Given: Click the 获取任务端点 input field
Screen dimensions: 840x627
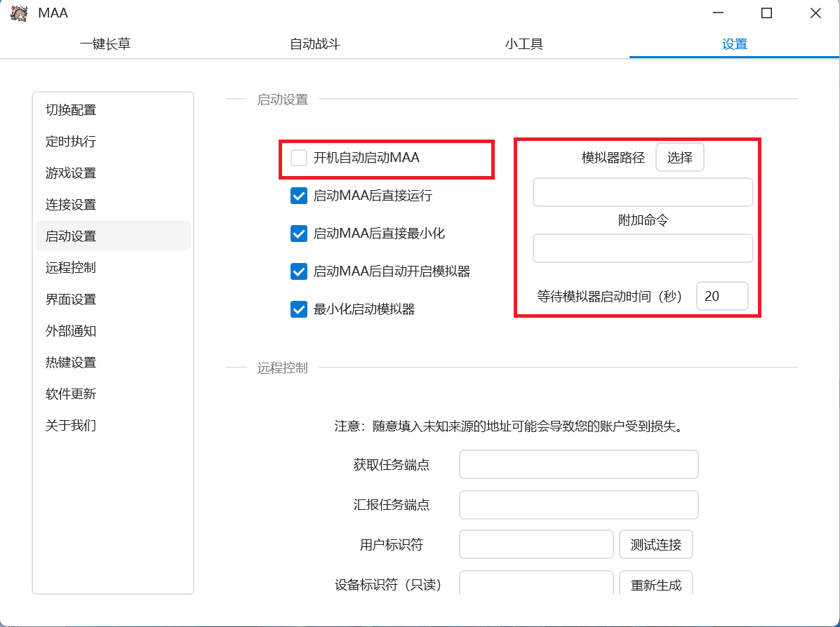Looking at the screenshot, I should point(578,464).
